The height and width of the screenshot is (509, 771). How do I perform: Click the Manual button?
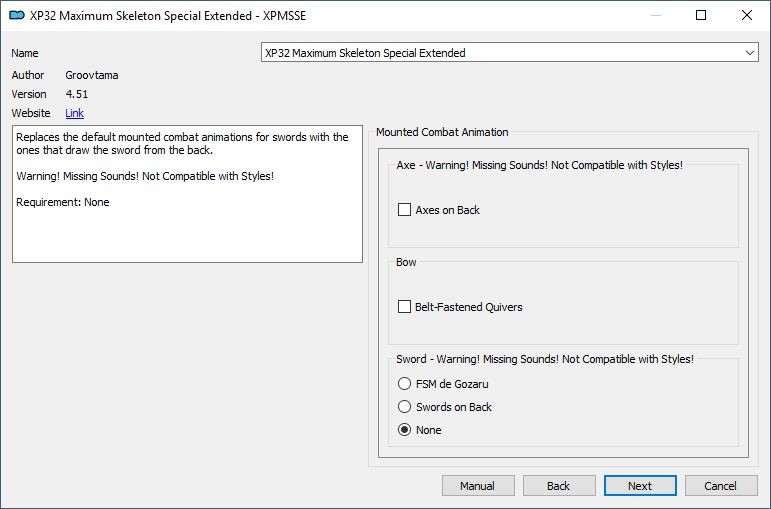click(478, 486)
